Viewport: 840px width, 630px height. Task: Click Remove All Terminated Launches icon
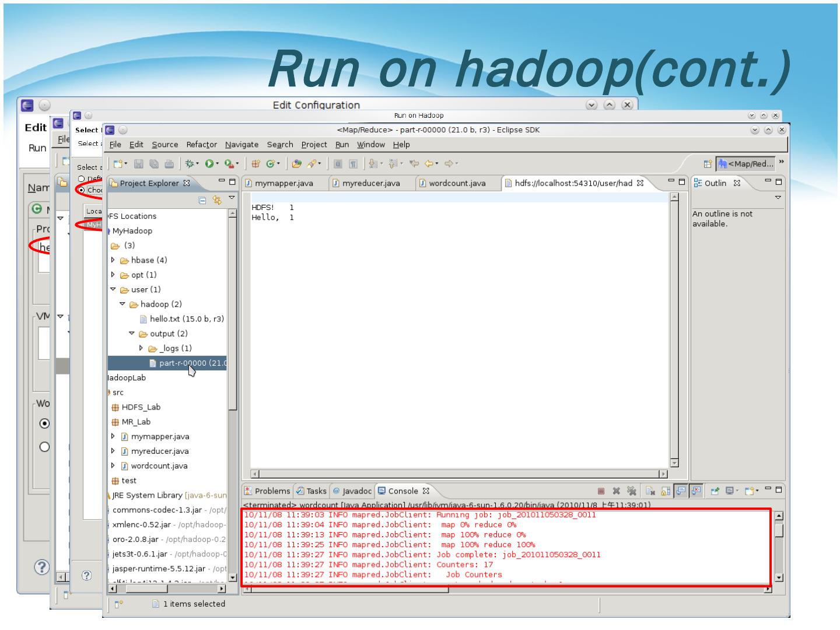click(x=631, y=491)
